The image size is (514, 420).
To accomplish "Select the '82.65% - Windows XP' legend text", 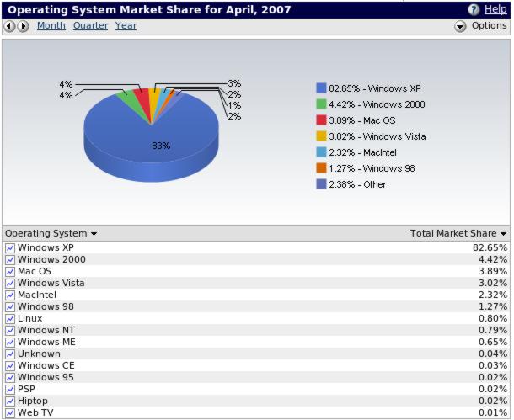I will pos(375,88).
